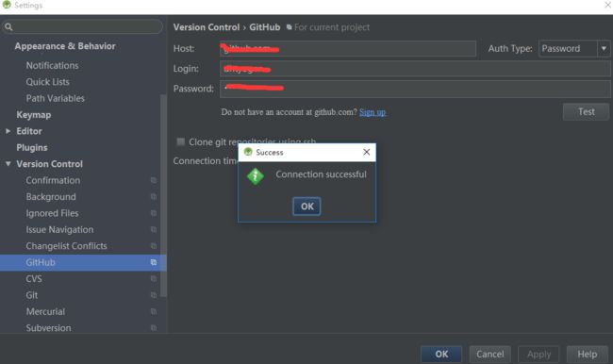Select Git under Version Control
The height and width of the screenshot is (364, 613).
(x=32, y=295)
